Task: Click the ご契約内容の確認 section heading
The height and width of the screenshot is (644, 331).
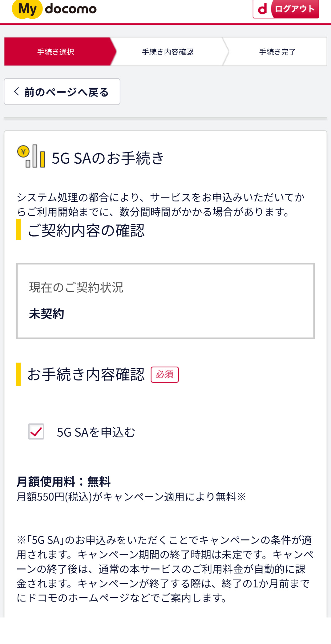Action: click(86, 230)
